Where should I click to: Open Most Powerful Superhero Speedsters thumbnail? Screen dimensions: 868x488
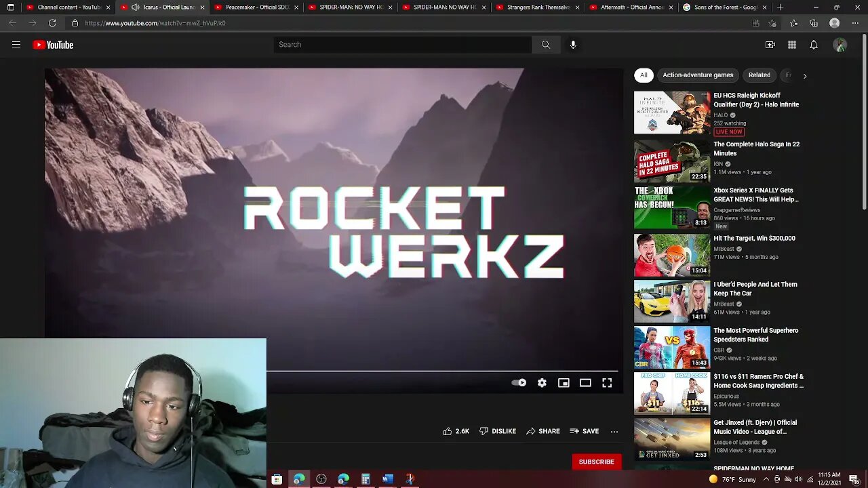(x=672, y=347)
